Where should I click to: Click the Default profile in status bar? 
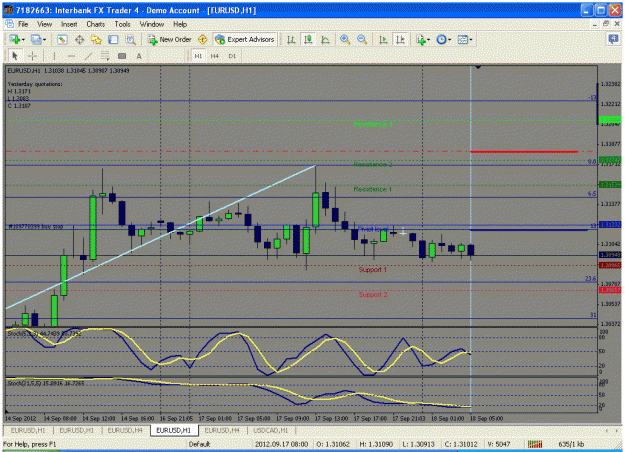coord(199,444)
